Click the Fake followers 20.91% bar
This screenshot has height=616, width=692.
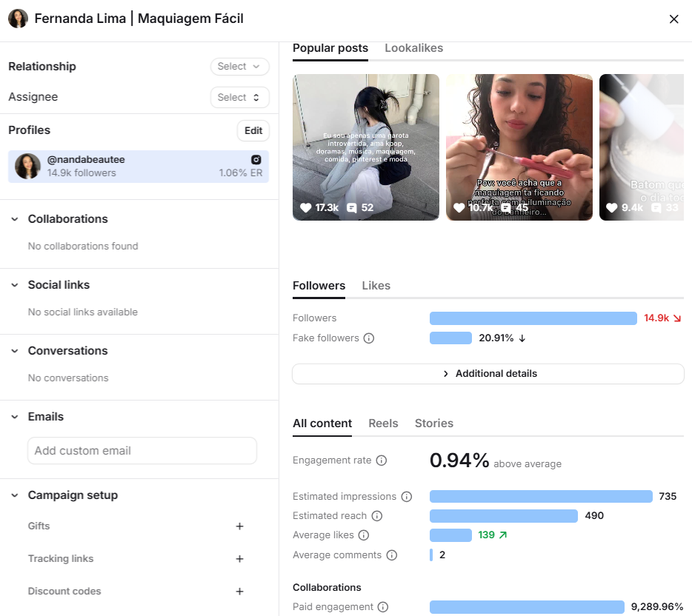tap(450, 338)
